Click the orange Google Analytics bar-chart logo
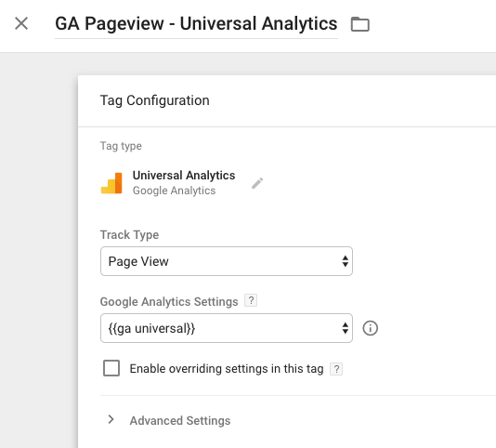Viewport: 496px width, 448px height. (x=111, y=183)
